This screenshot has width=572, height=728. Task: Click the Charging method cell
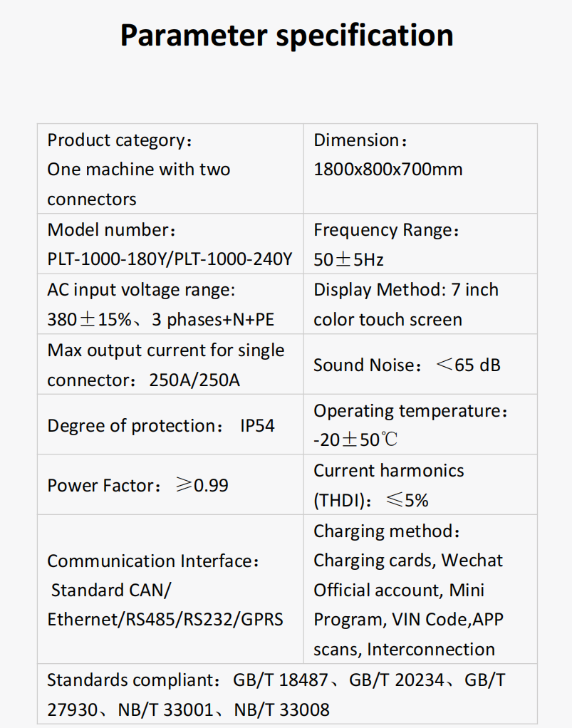point(420,589)
